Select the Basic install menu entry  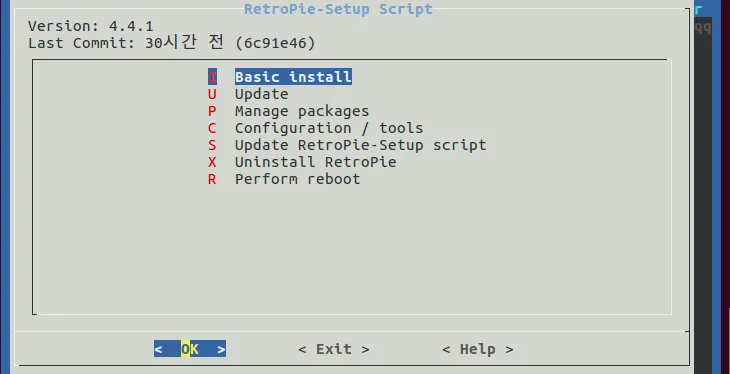[293, 77]
